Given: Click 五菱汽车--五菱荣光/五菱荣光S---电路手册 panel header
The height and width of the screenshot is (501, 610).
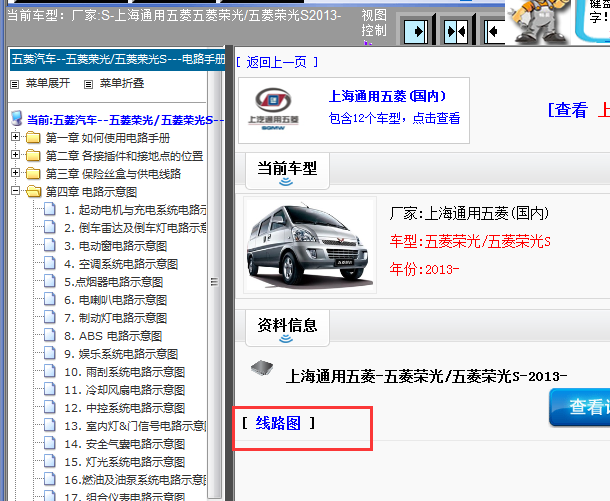Looking at the screenshot, I should (x=117, y=60).
